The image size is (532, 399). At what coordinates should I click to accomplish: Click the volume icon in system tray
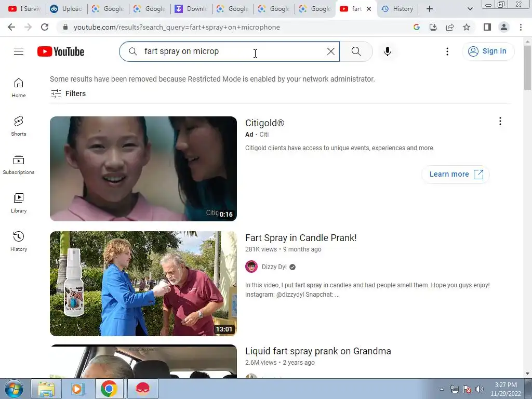480,389
